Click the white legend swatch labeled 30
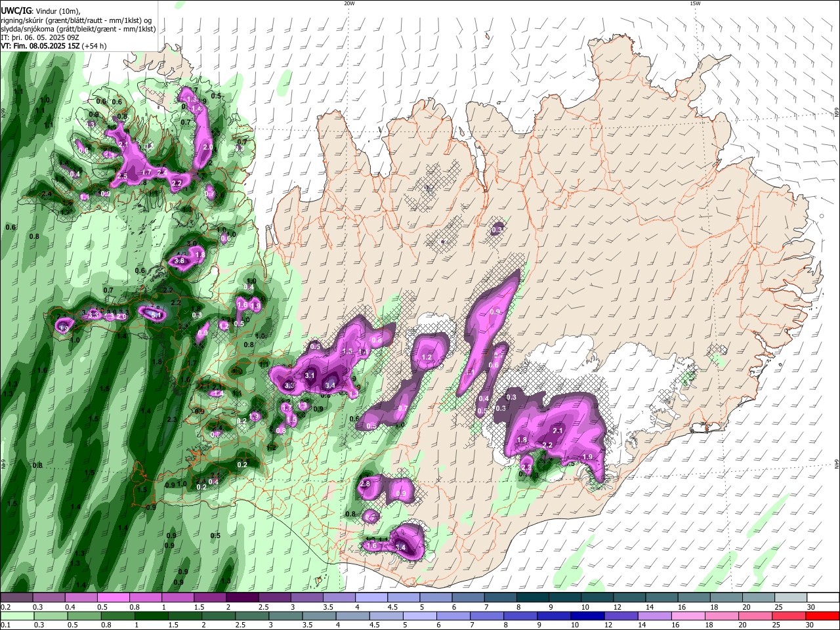 (822, 598)
